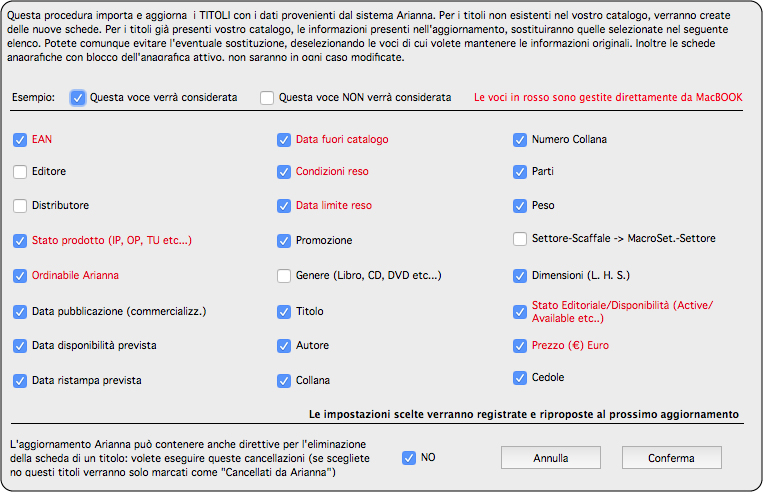Click the Annulla button
The image size is (763, 504).
(551, 458)
